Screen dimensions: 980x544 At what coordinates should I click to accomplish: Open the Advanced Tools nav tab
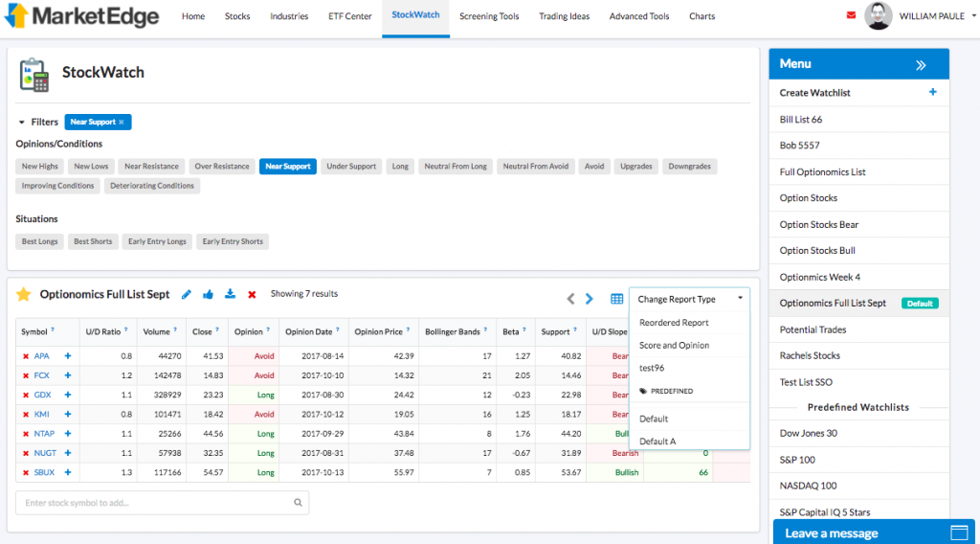[638, 16]
